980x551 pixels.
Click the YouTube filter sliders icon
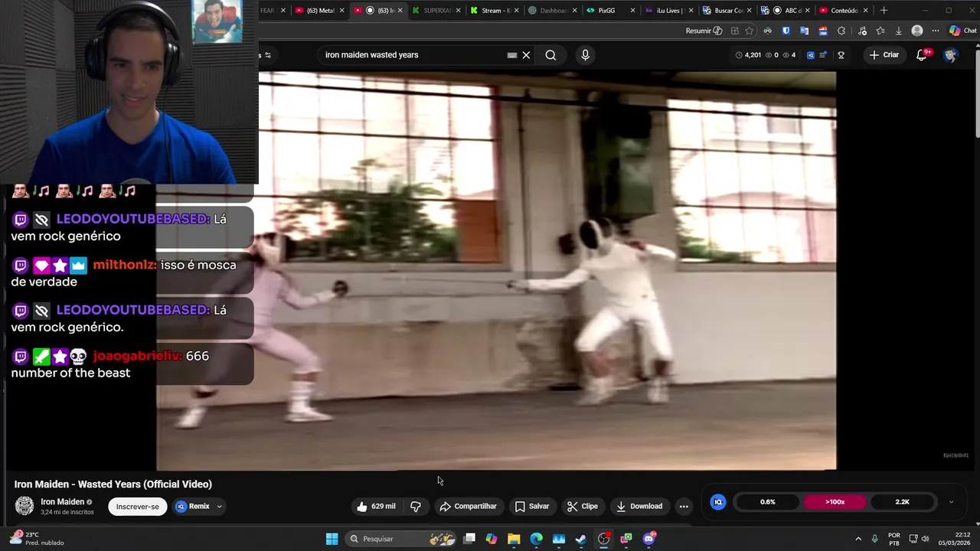(268, 55)
